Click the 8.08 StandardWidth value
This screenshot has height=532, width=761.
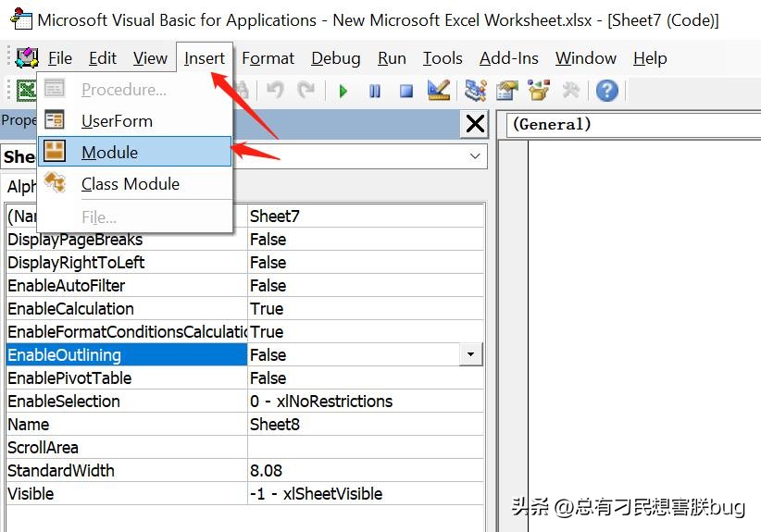coord(366,470)
